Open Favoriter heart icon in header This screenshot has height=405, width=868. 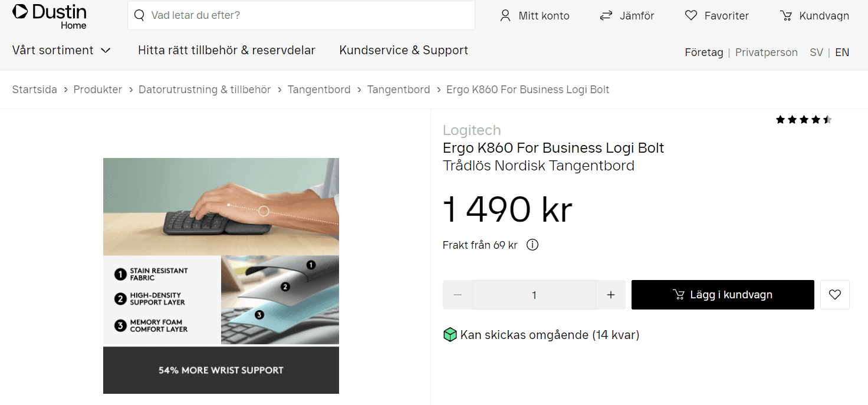coord(691,16)
